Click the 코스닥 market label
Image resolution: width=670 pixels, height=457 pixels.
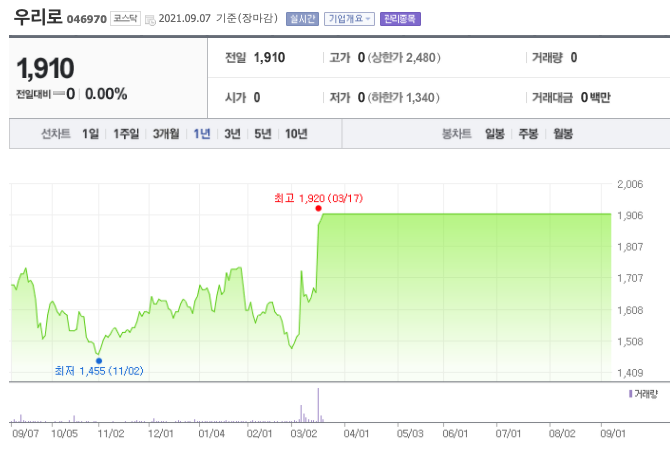tap(125, 18)
